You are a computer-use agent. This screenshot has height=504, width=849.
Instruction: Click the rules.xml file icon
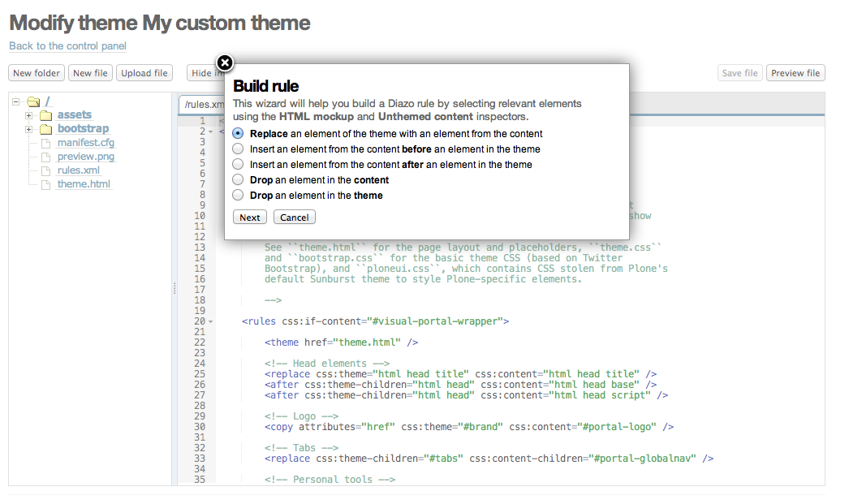46,170
